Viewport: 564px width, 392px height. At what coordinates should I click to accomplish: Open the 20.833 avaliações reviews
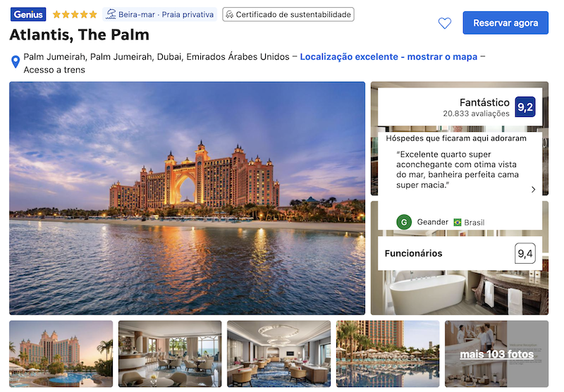coord(476,114)
